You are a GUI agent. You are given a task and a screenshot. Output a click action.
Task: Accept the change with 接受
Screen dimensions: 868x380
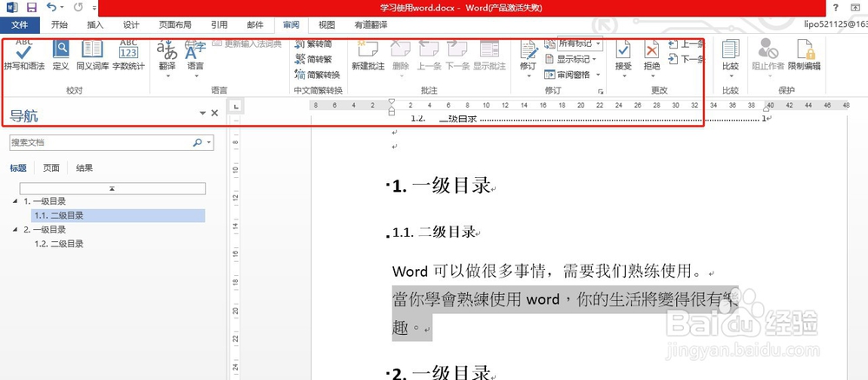click(x=623, y=58)
